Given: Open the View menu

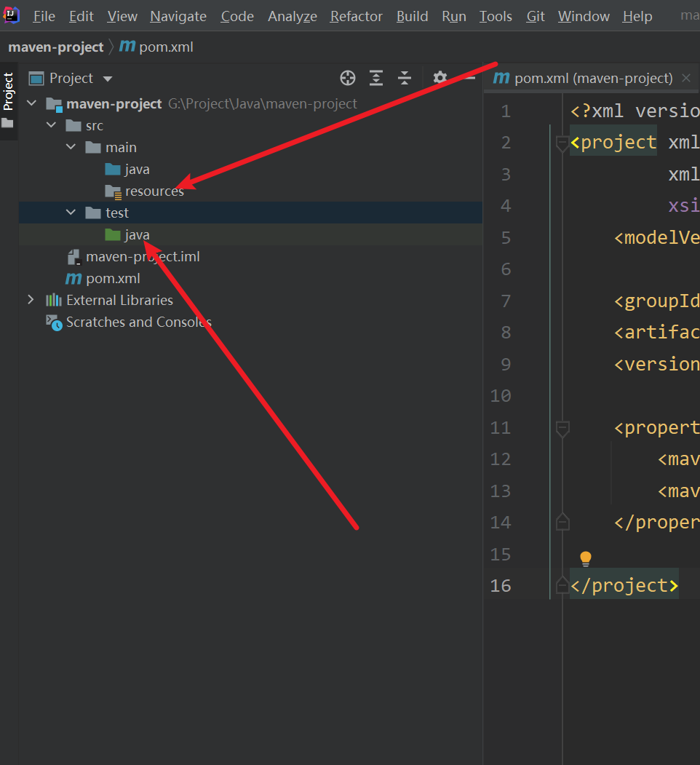Looking at the screenshot, I should [x=122, y=17].
